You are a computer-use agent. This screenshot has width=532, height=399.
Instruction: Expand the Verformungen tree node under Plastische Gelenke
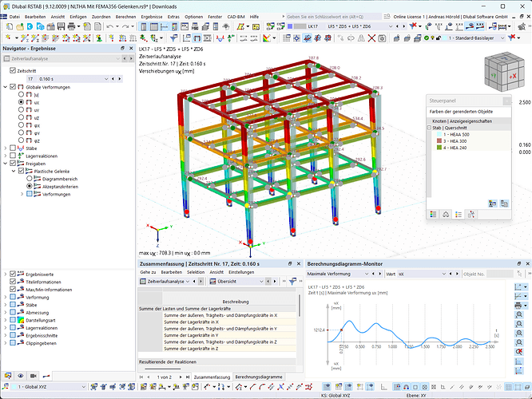22,193
